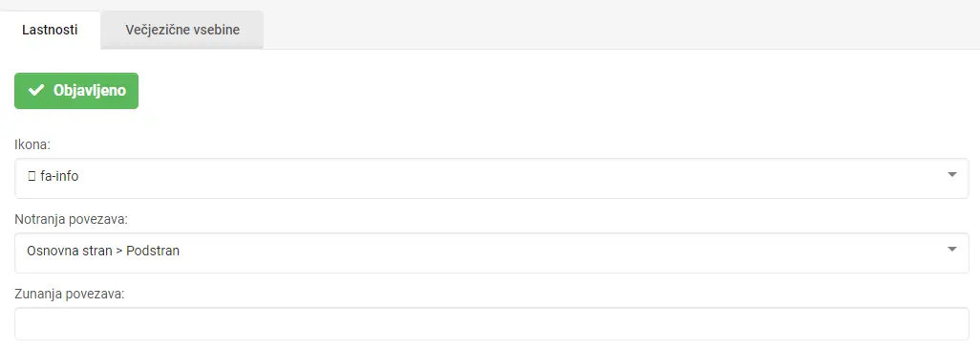This screenshot has height=351, width=980.
Task: Select the Lastnosti tab
Action: [50, 30]
